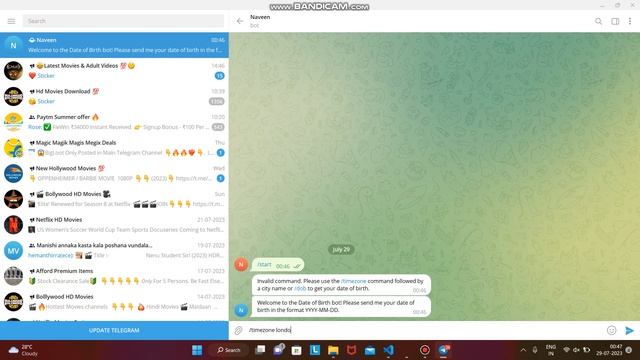The height and width of the screenshot is (360, 640).
Task: Open Paytm Summer offer group
Action: (114, 122)
